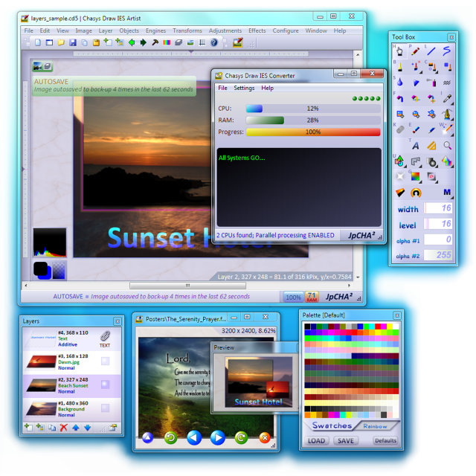Toggle checkbox on the Background layer
The image size is (476, 476).
105,408
